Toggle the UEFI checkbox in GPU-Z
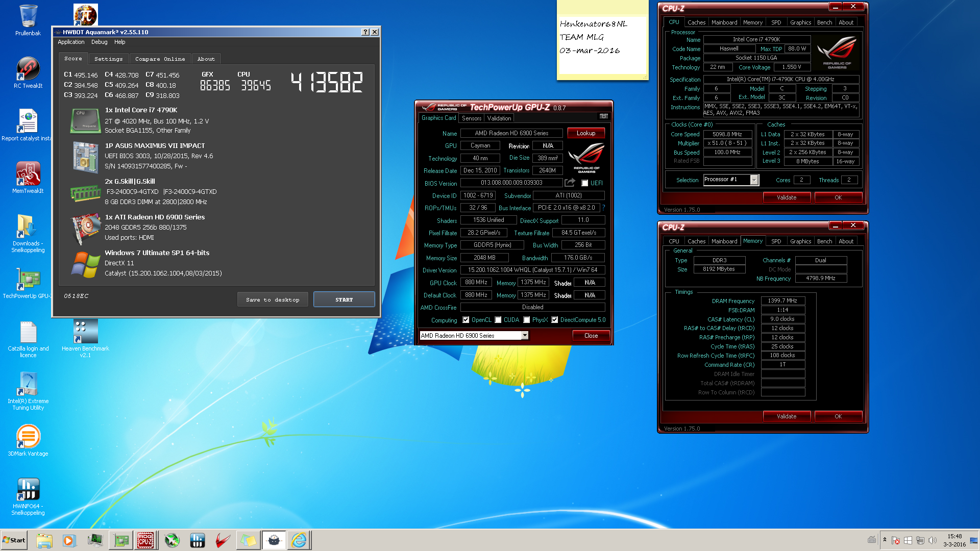Screen dimensions: 980x551 585,183
